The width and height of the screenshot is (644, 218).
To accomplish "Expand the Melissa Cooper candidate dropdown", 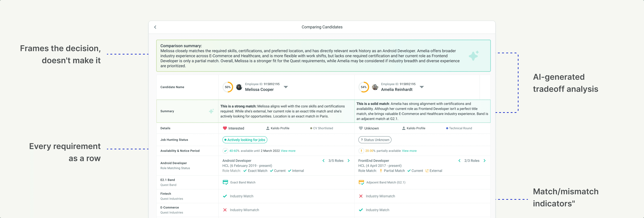I will click(286, 87).
